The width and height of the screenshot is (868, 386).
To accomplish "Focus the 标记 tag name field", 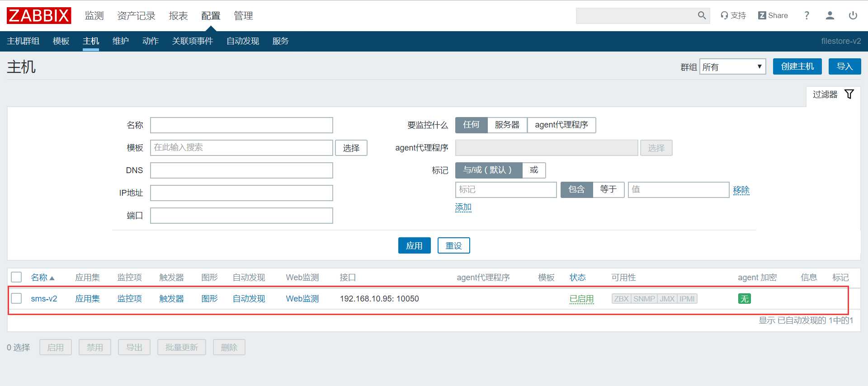I will tap(506, 190).
